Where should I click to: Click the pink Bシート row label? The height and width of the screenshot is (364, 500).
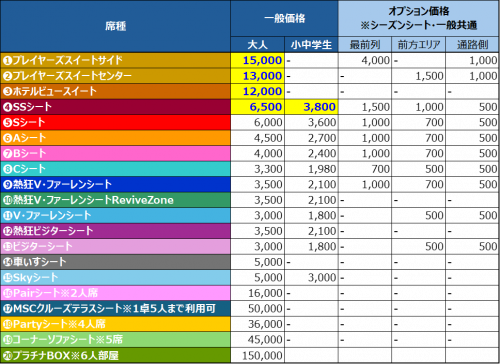pos(115,153)
